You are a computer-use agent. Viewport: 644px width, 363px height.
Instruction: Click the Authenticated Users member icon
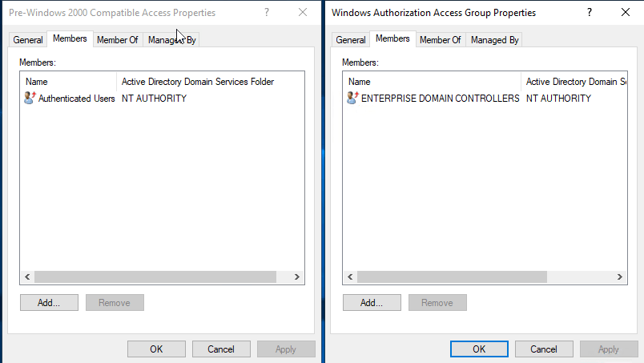[30, 98]
